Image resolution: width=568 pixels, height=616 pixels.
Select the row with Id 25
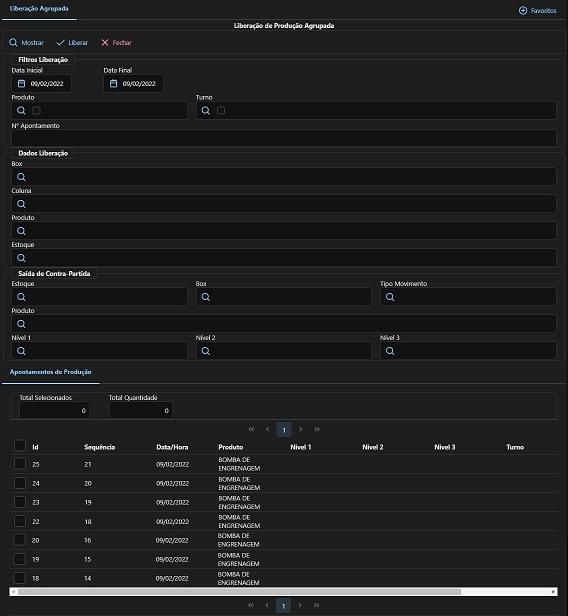pos(20,464)
